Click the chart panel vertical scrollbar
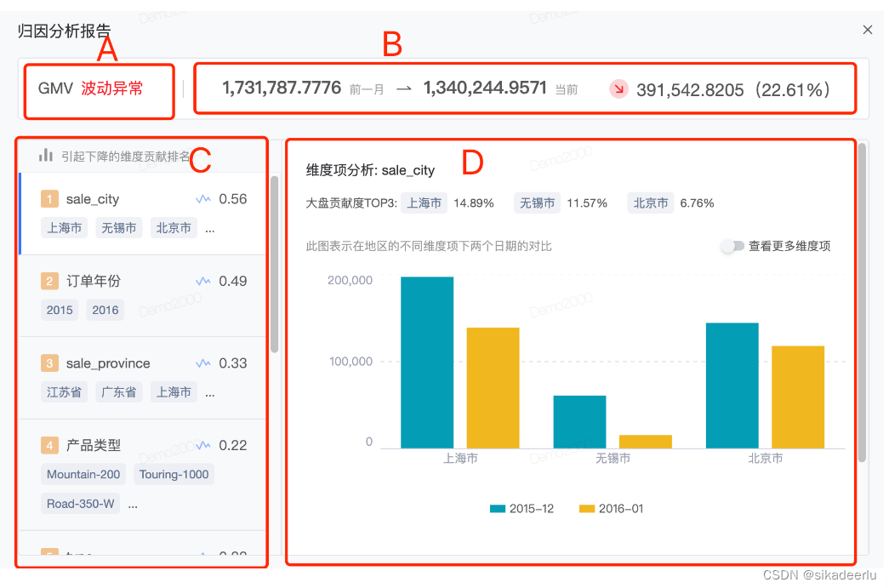 862,303
